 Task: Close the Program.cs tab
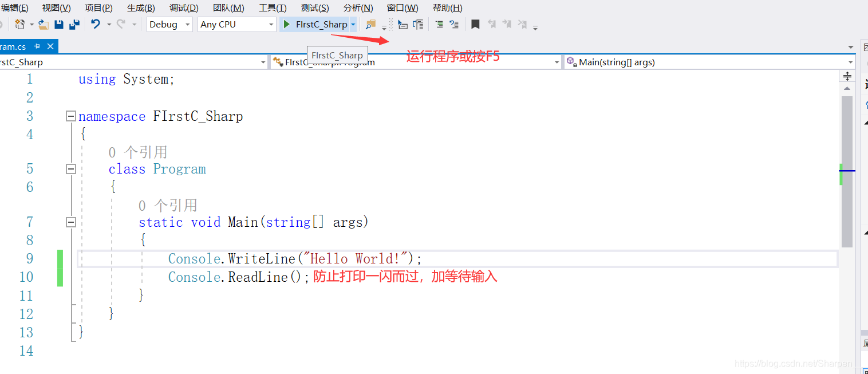coord(50,46)
